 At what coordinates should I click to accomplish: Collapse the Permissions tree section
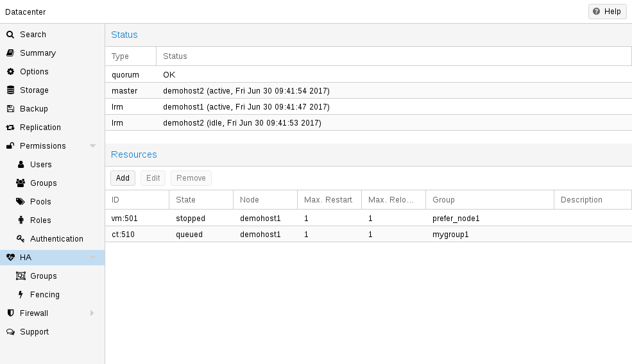coord(92,146)
